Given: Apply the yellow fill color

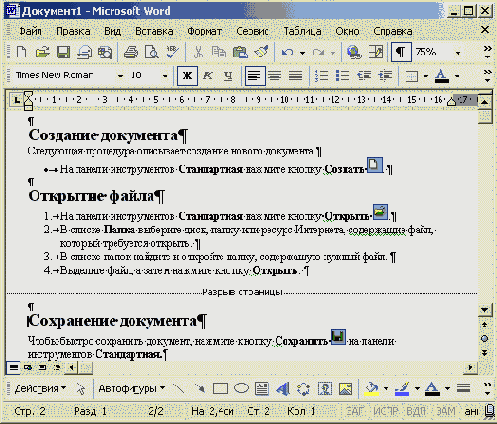Looking at the screenshot, I should pos(372,389).
